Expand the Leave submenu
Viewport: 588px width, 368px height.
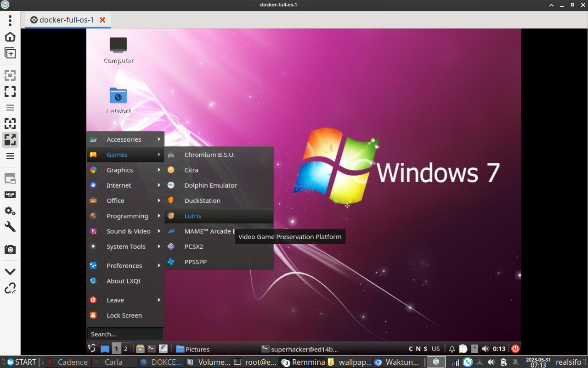(x=125, y=300)
